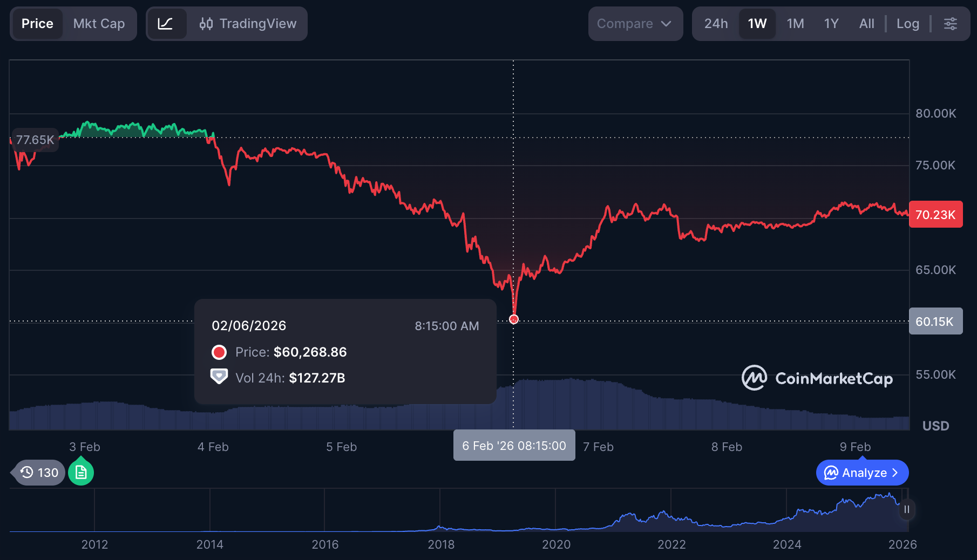Toggle Log scale on the chart
The image size is (977, 560).
[907, 24]
